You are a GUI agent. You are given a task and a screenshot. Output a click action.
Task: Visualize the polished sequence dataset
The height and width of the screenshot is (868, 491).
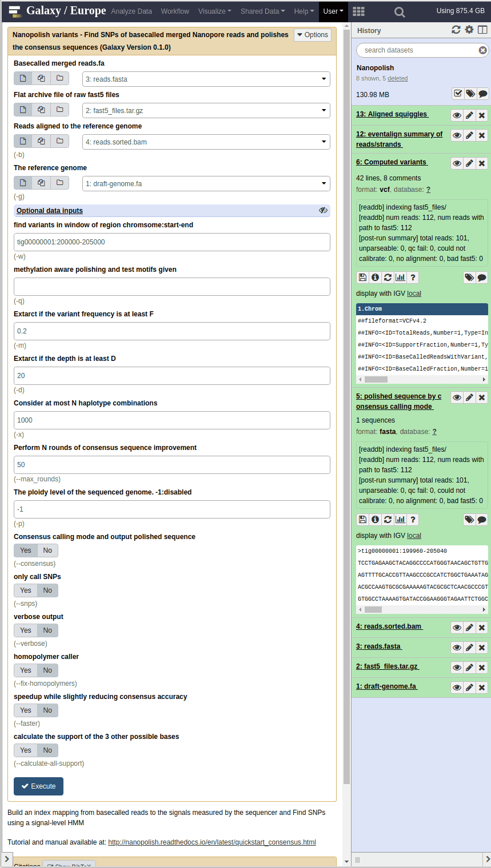(x=400, y=520)
